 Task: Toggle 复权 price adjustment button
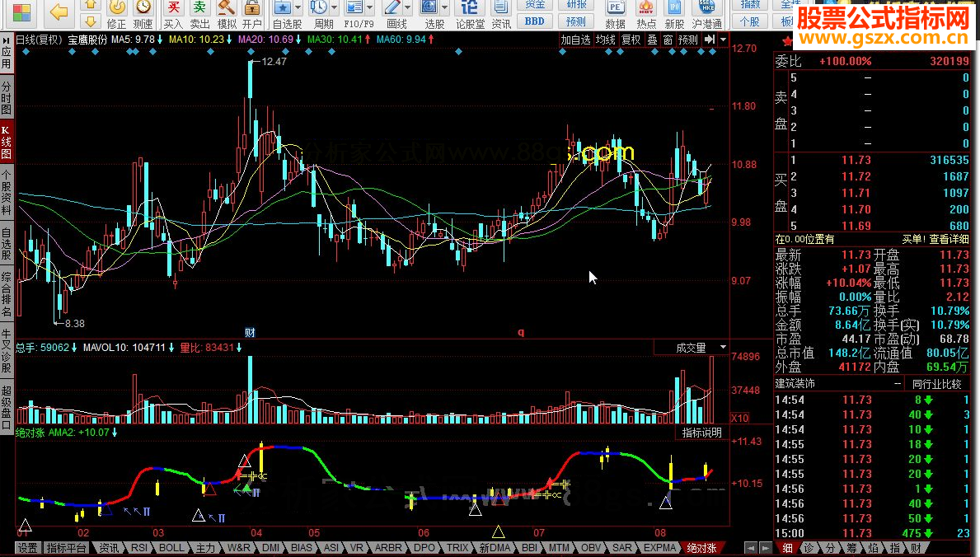point(631,40)
